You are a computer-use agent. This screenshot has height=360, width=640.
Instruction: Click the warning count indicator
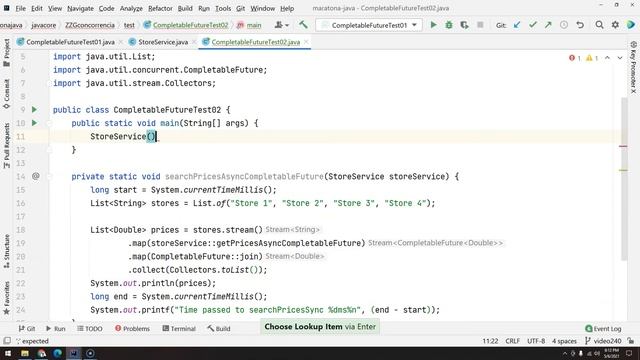(x=592, y=58)
